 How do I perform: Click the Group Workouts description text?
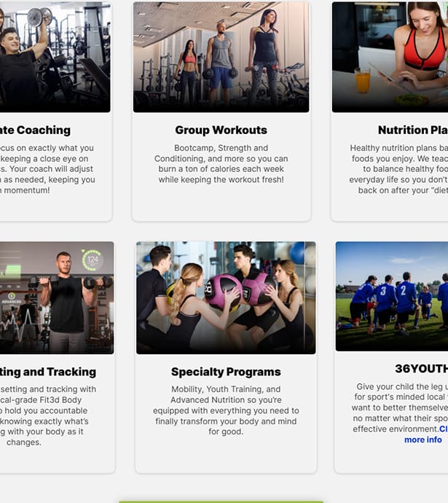click(x=221, y=163)
